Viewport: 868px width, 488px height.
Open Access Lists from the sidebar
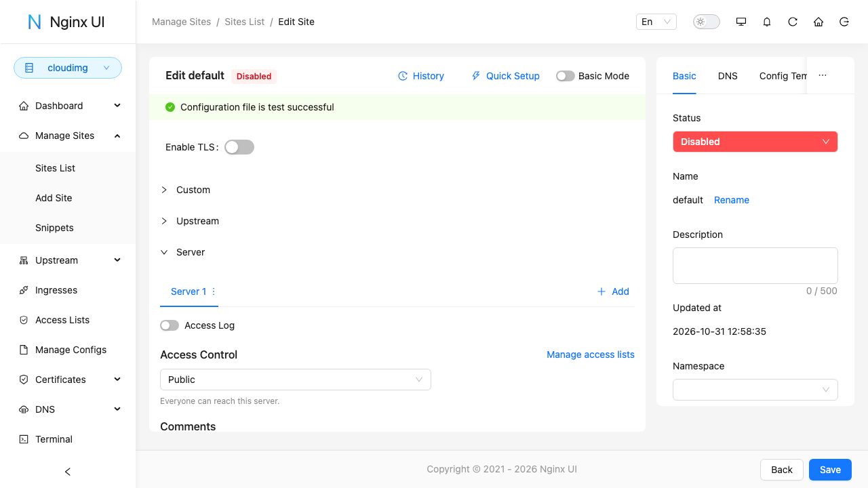tap(68, 320)
